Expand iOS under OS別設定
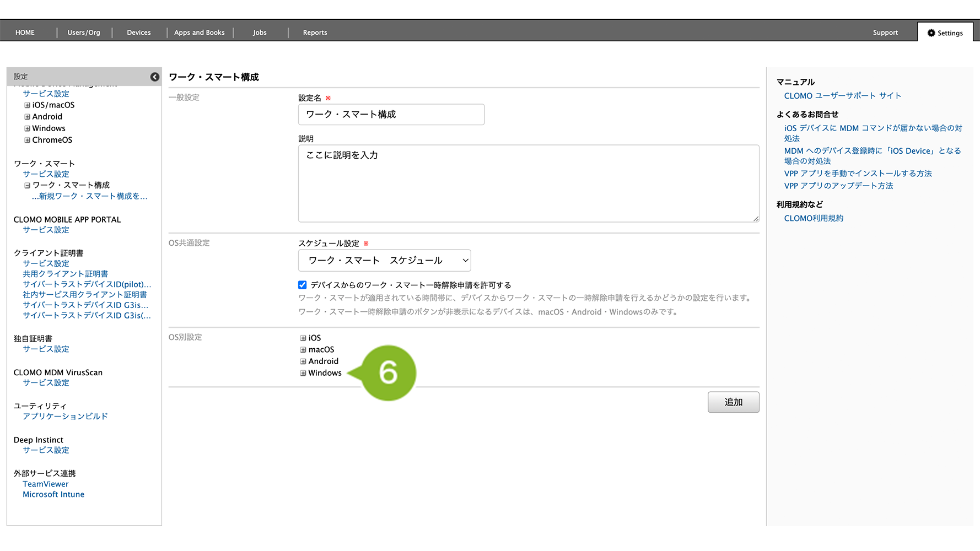 (x=303, y=338)
